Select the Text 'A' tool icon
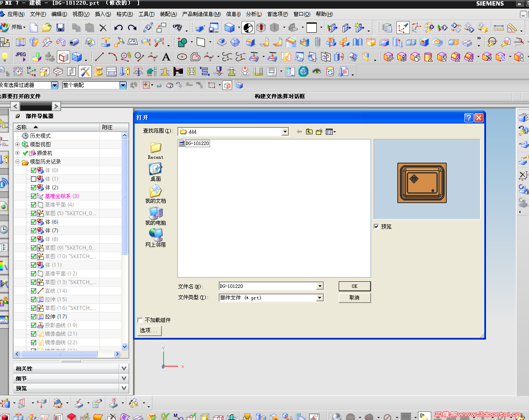The image size is (529, 420). 166,57
